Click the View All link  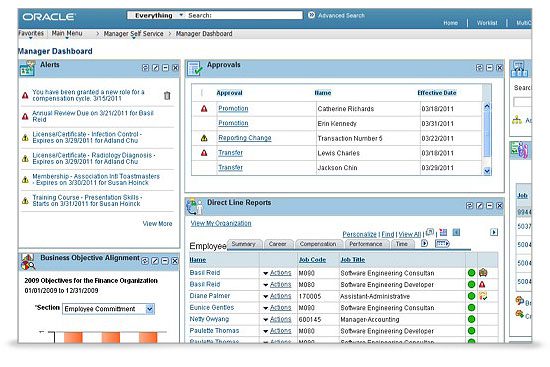(410, 234)
